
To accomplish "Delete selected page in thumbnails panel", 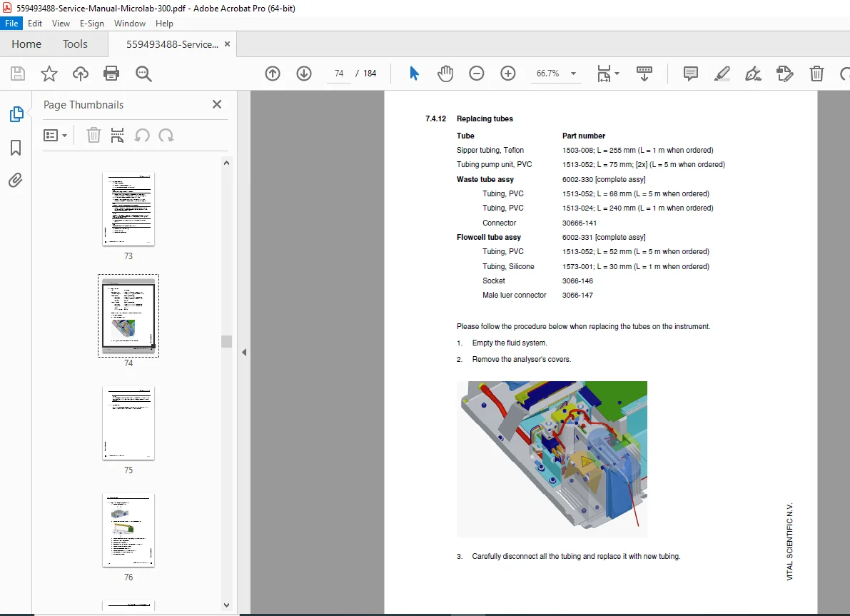I will (93, 135).
